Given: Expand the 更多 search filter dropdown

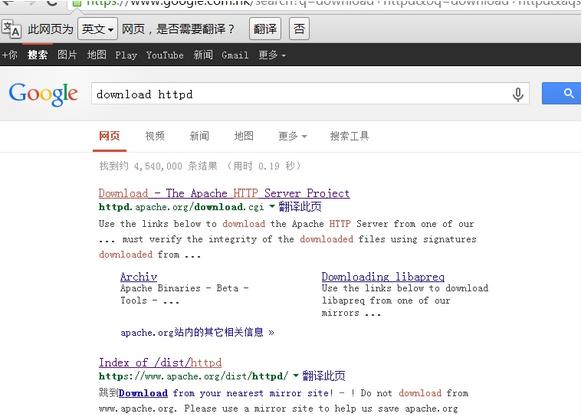Looking at the screenshot, I should 292,136.
